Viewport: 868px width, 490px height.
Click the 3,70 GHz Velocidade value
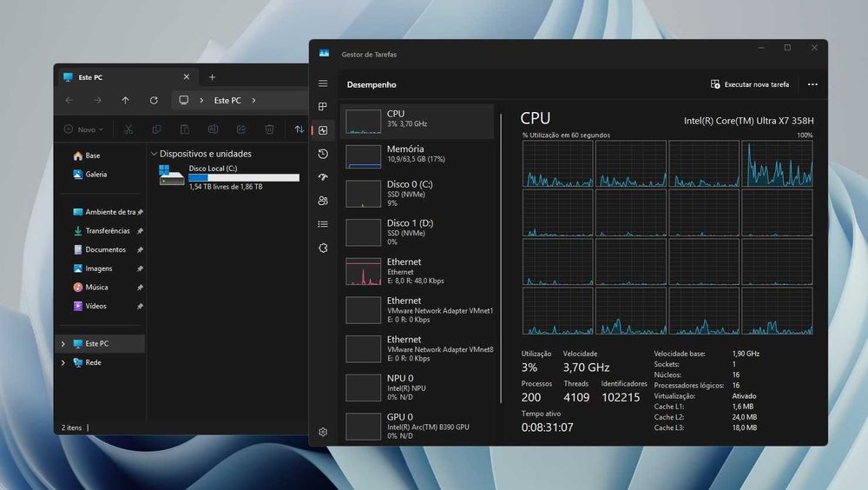[586, 367]
